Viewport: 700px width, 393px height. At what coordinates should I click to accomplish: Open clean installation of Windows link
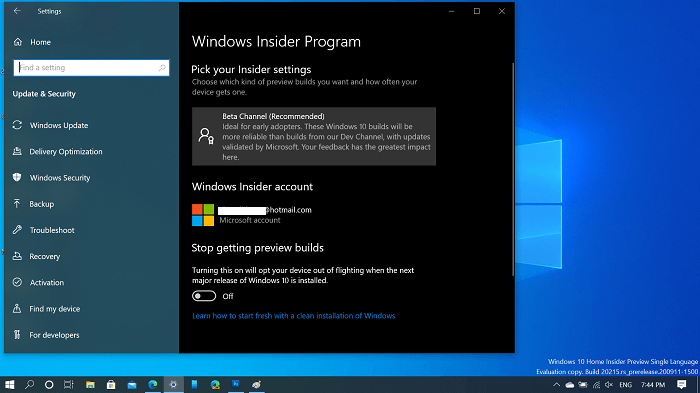click(294, 316)
